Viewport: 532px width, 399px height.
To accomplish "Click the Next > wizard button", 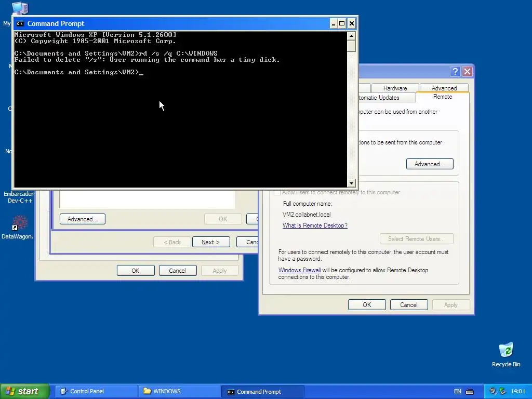I will point(211,242).
